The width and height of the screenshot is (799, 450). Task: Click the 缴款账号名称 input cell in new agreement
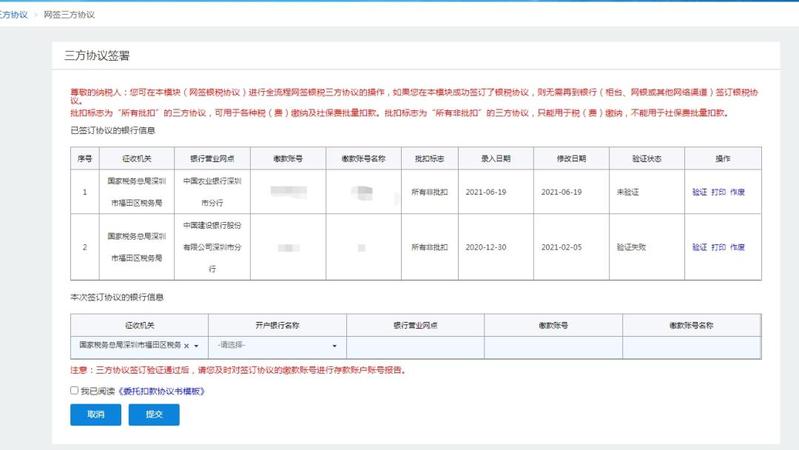pyautogui.click(x=691, y=345)
